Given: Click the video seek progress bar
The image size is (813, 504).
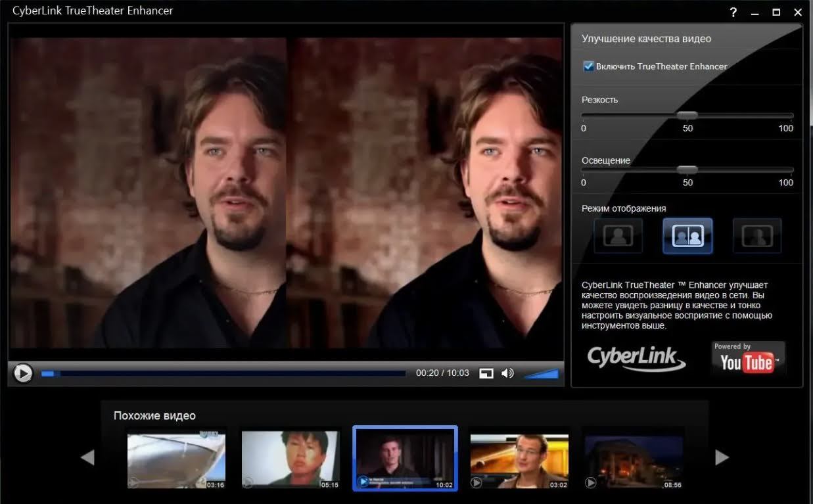Looking at the screenshot, I should point(223,373).
